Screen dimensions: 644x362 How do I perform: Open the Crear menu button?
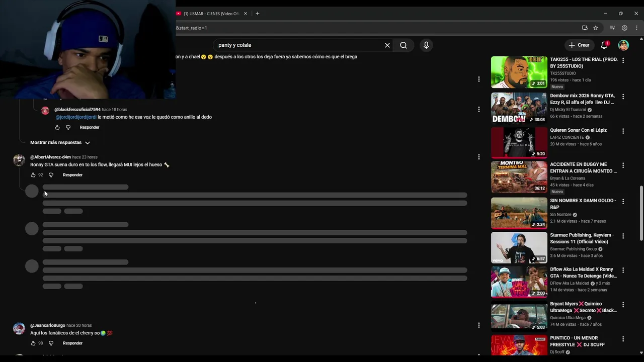579,45
